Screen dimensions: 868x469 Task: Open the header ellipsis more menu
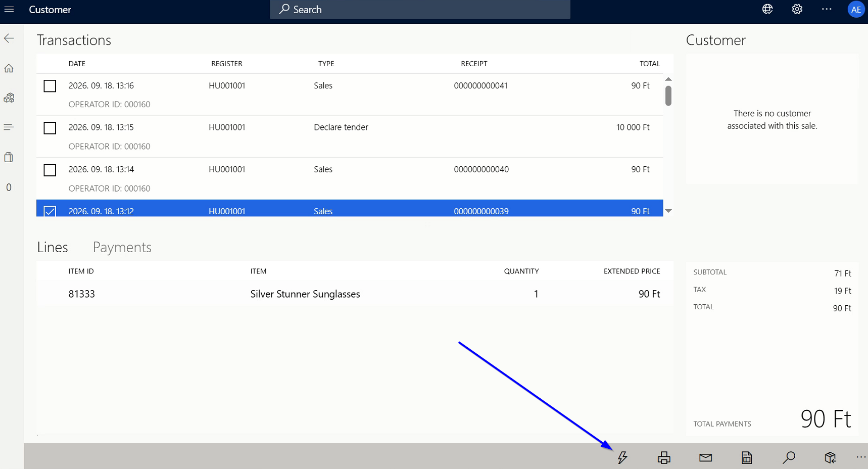(x=827, y=9)
